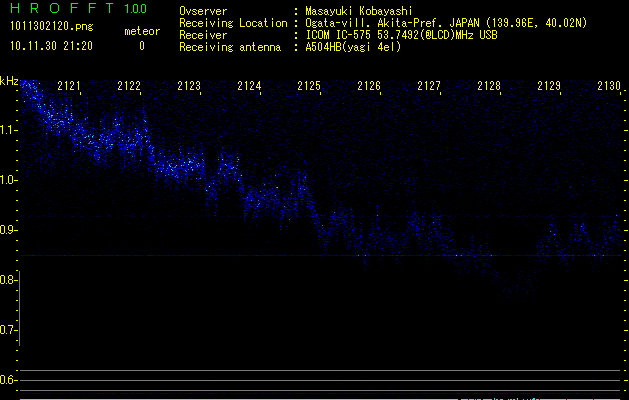Click the 2130 time marker

pyautogui.click(x=609, y=86)
